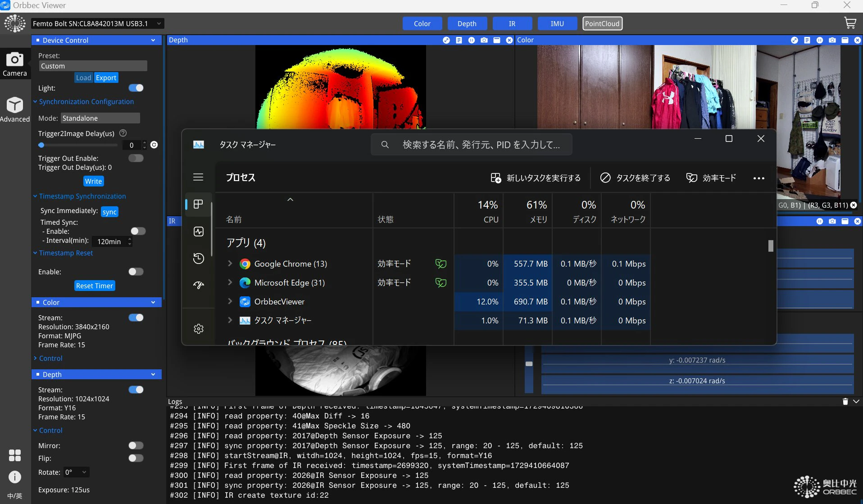Open the Color stream info document icon
863x504 pixels.
807,40
